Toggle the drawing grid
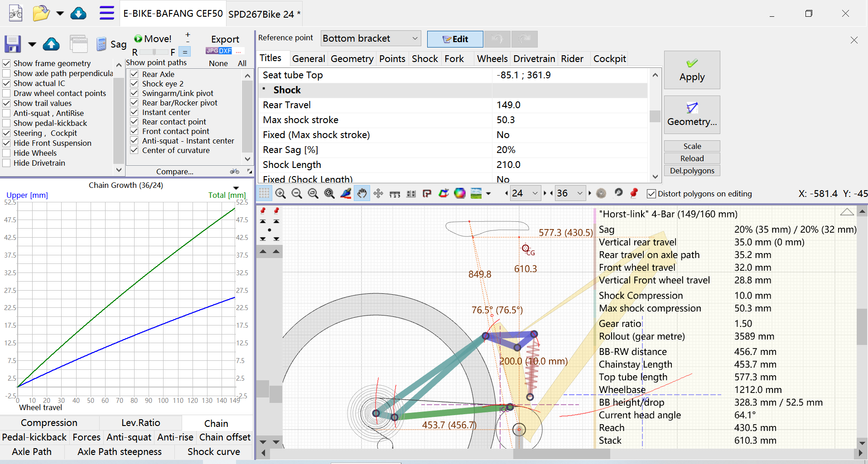This screenshot has height=464, width=868. (x=264, y=194)
